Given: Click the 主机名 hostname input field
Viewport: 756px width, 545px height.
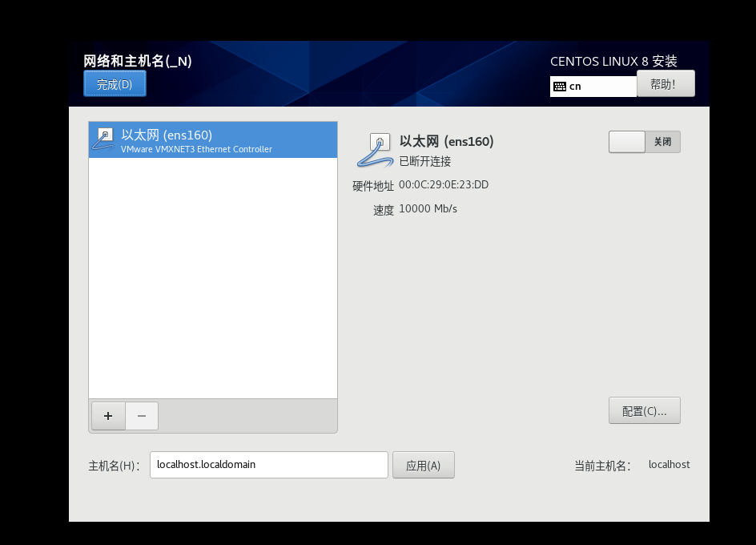Looking at the screenshot, I should [x=268, y=465].
